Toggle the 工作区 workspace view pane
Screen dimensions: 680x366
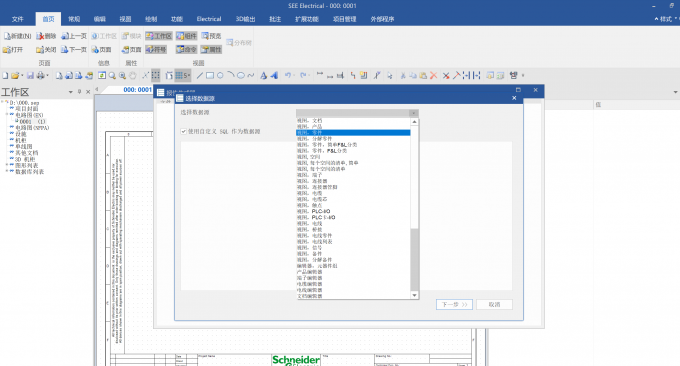tap(159, 36)
